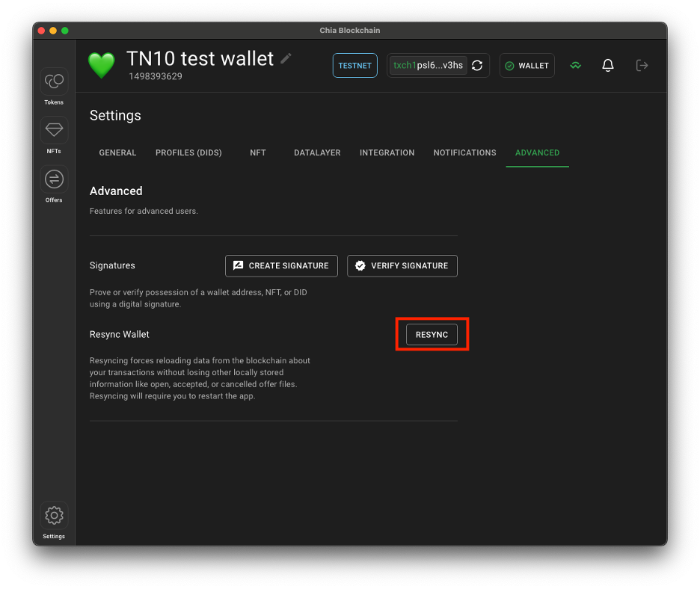This screenshot has height=589, width=700.
Task: Open the notifications bell
Action: (607, 66)
